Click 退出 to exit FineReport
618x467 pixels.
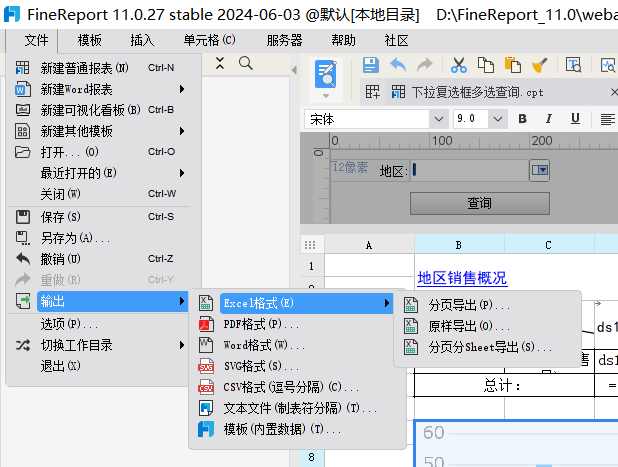click(x=100, y=366)
